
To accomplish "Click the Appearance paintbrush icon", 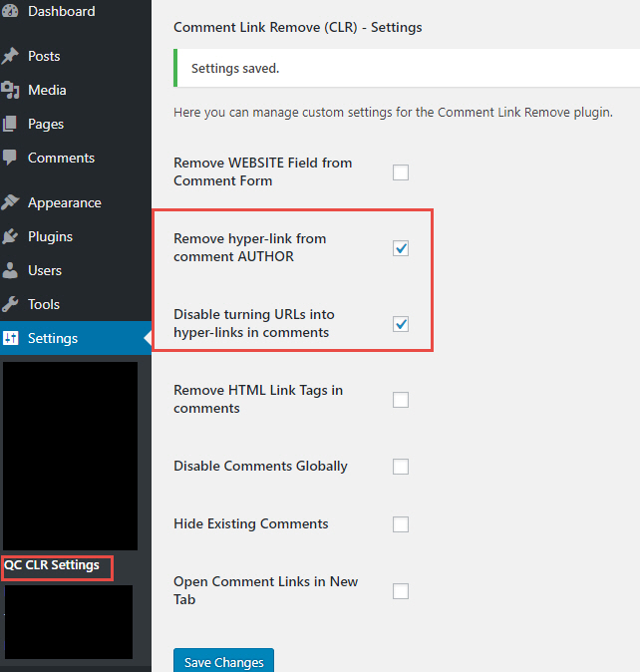I will coord(10,202).
